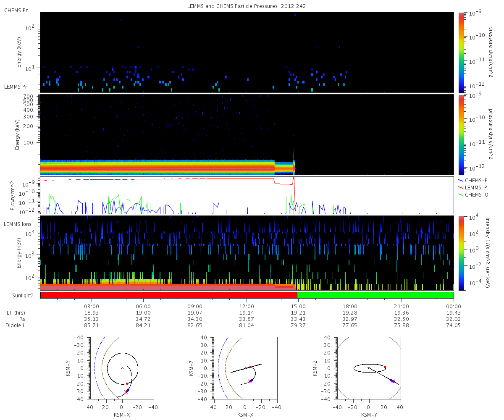The image size is (504, 420).
Task: Click the 'Dipole L' row label
Action: [x=16, y=325]
